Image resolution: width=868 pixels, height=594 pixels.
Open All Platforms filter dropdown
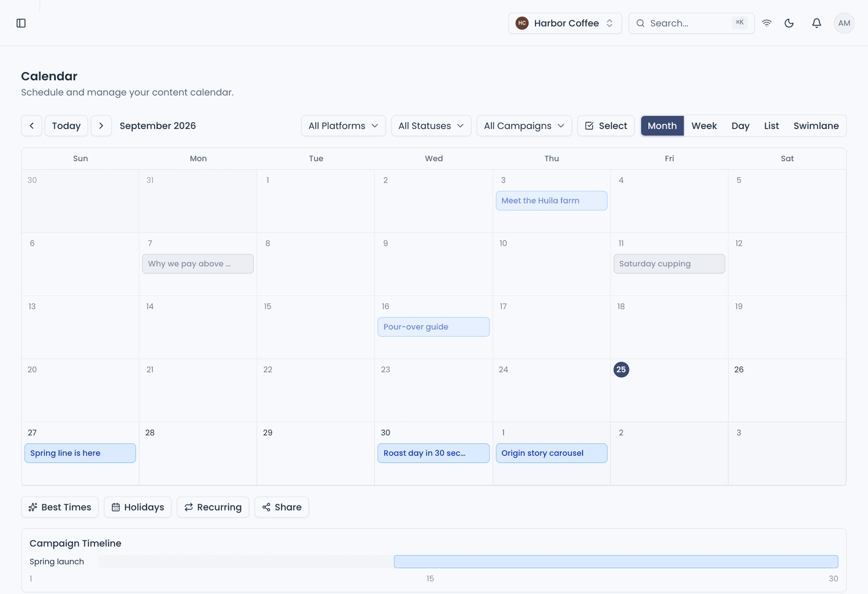click(343, 126)
